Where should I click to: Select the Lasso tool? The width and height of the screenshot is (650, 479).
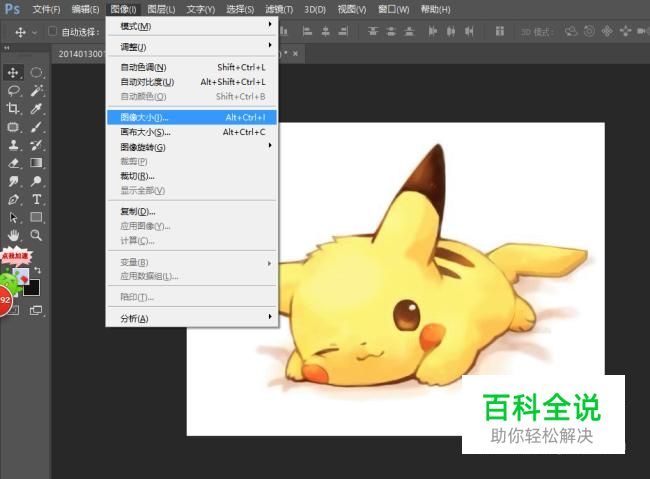pyautogui.click(x=13, y=90)
